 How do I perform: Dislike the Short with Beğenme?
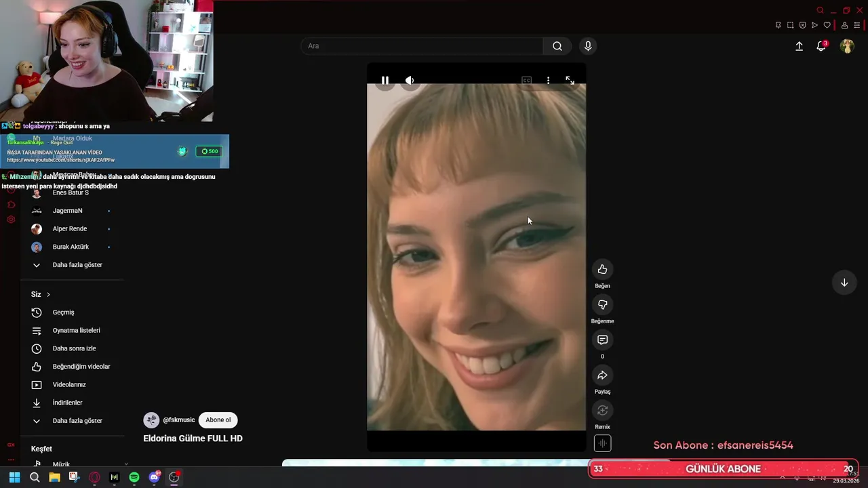pyautogui.click(x=602, y=305)
